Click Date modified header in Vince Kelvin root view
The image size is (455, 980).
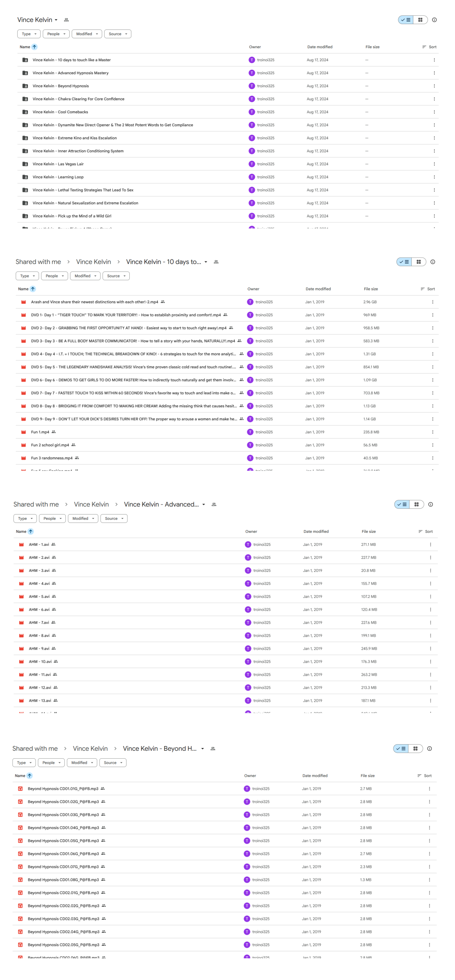pyautogui.click(x=320, y=47)
